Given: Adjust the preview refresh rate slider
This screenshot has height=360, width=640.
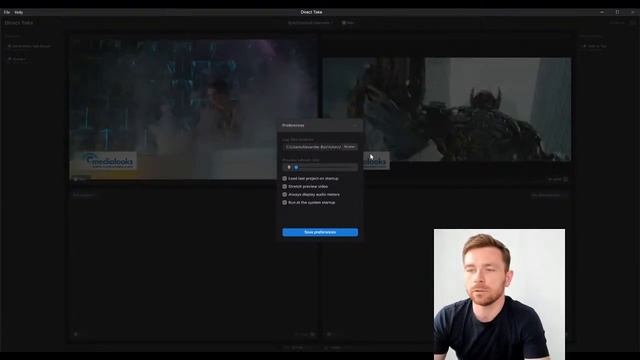Looking at the screenshot, I should (320, 167).
